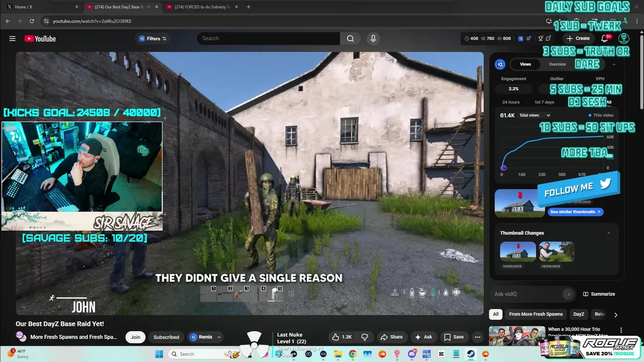Like the video showing 1.3K likes
This screenshot has height=362, width=644.
click(x=342, y=337)
